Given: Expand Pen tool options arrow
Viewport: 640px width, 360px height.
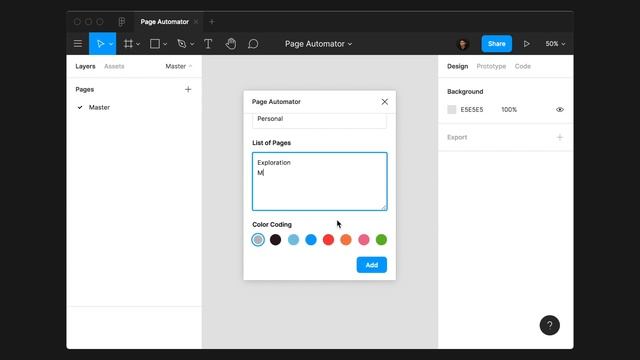Looking at the screenshot, I should click(x=192, y=44).
